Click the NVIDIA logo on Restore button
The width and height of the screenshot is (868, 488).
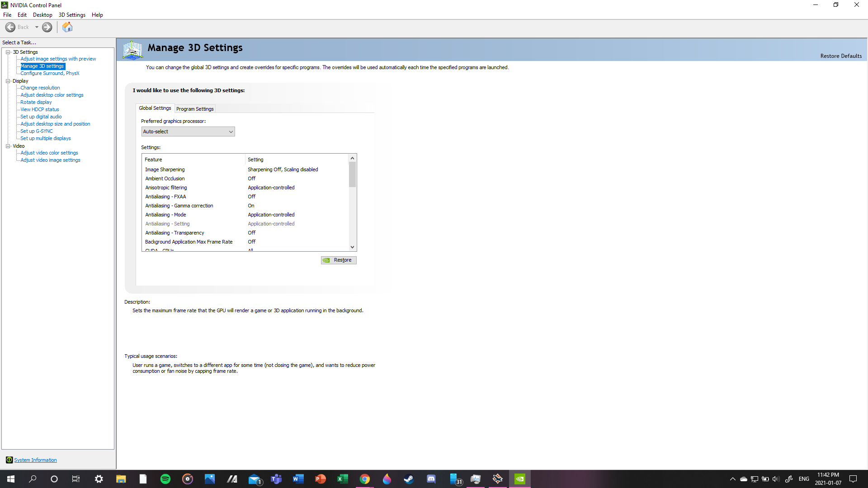[326, 260]
